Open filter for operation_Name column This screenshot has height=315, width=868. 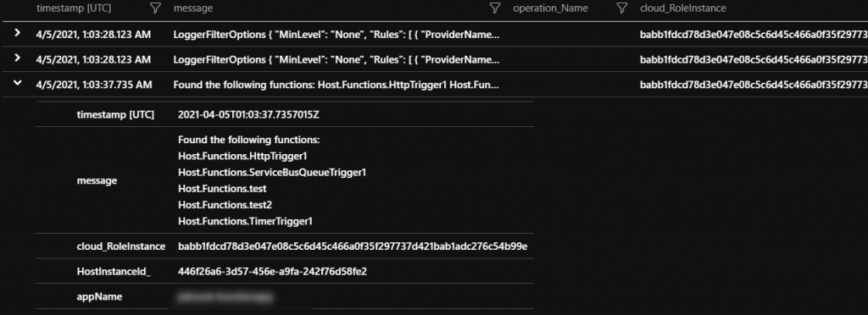coord(622,8)
